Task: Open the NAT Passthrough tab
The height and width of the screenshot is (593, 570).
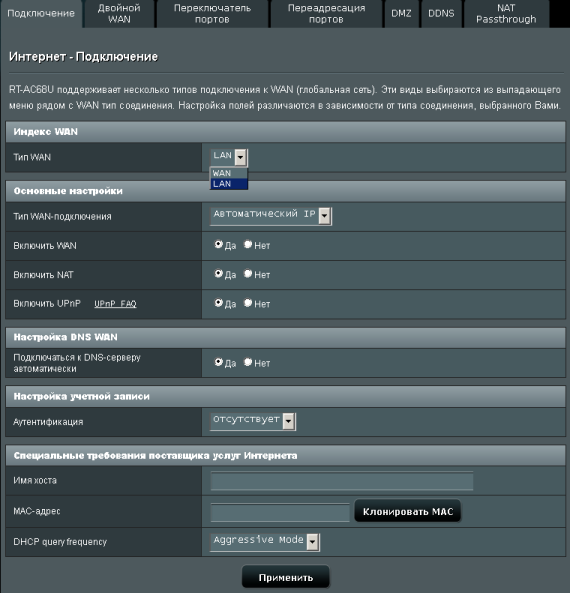Action: (506, 14)
